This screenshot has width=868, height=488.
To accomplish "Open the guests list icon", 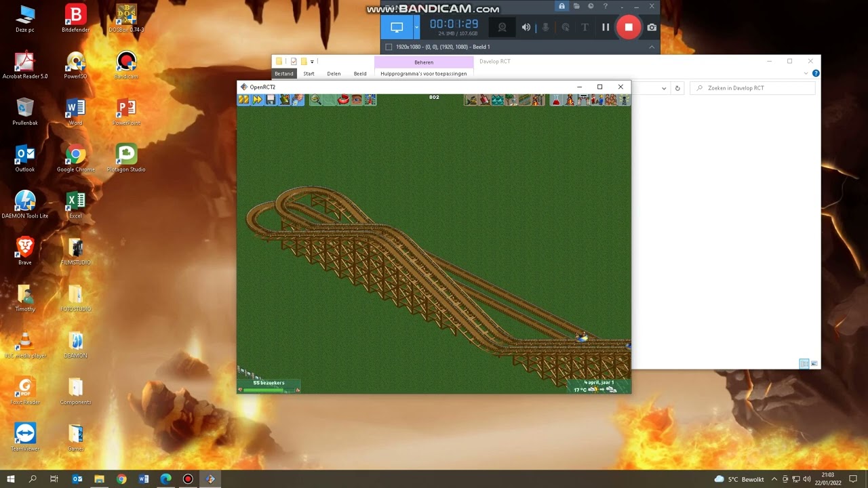I will click(611, 100).
